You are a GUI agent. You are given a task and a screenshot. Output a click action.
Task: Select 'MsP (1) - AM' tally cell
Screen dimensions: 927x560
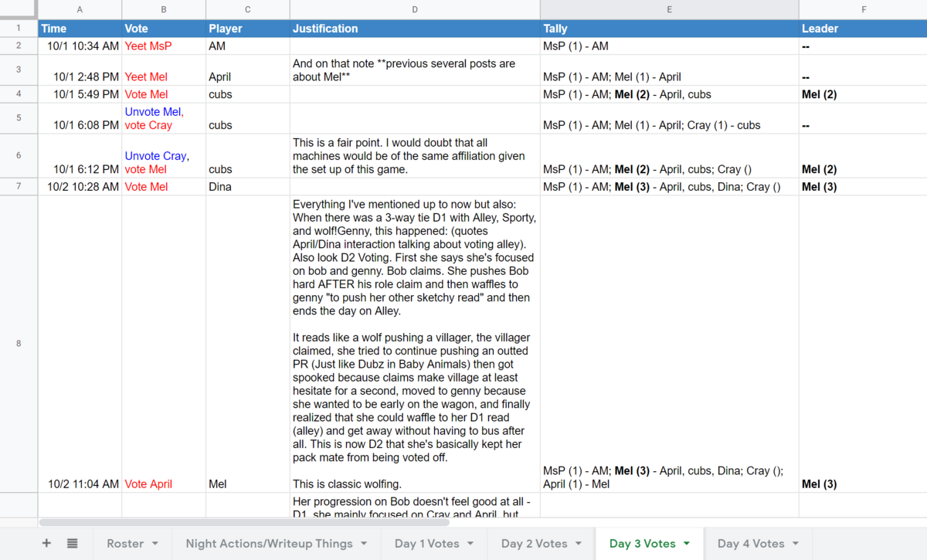pyautogui.click(x=669, y=46)
